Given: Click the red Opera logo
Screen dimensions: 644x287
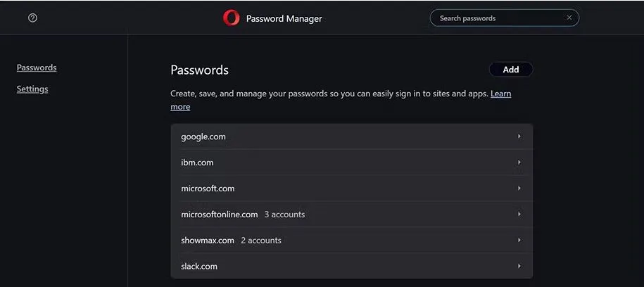Looking at the screenshot, I should coord(231,18).
